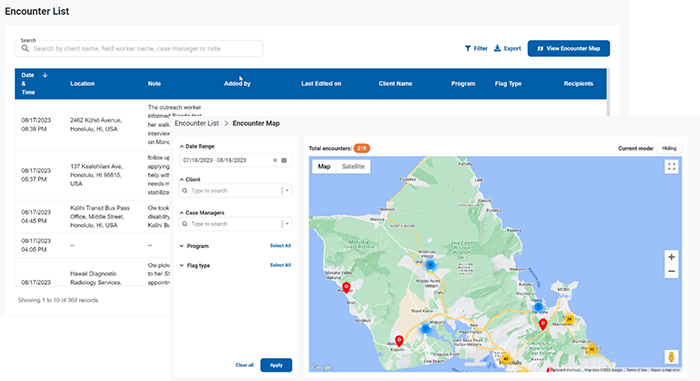
Task: Sort by Program column header
Action: 463,84
